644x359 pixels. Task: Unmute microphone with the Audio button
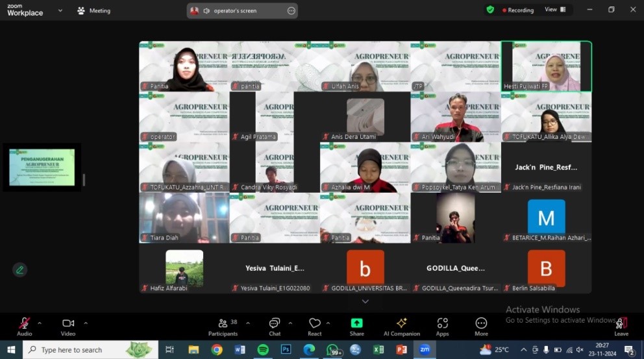(24, 327)
